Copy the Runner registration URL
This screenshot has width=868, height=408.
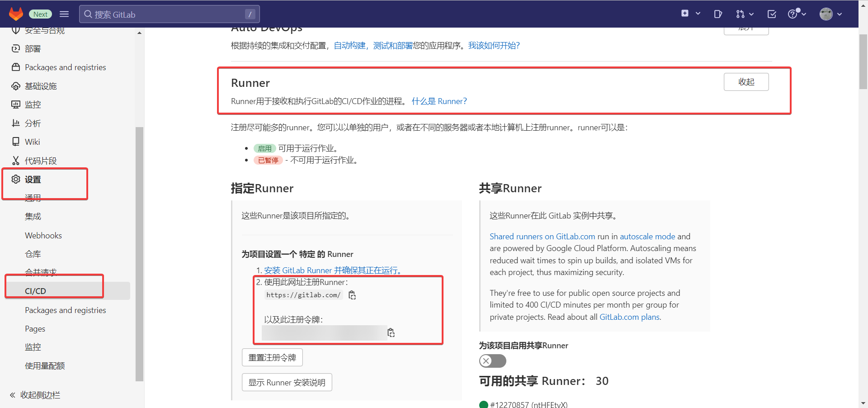(352, 295)
